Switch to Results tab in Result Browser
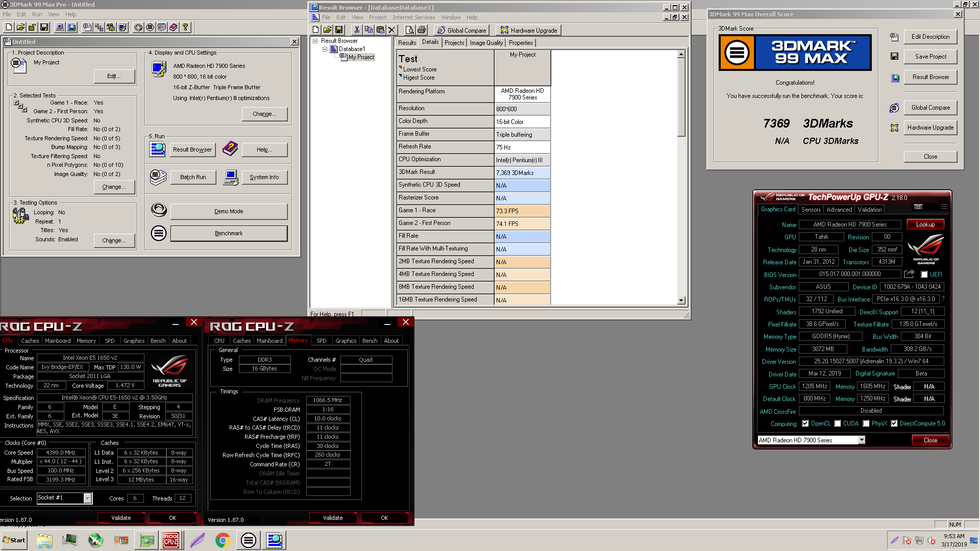 pos(407,43)
